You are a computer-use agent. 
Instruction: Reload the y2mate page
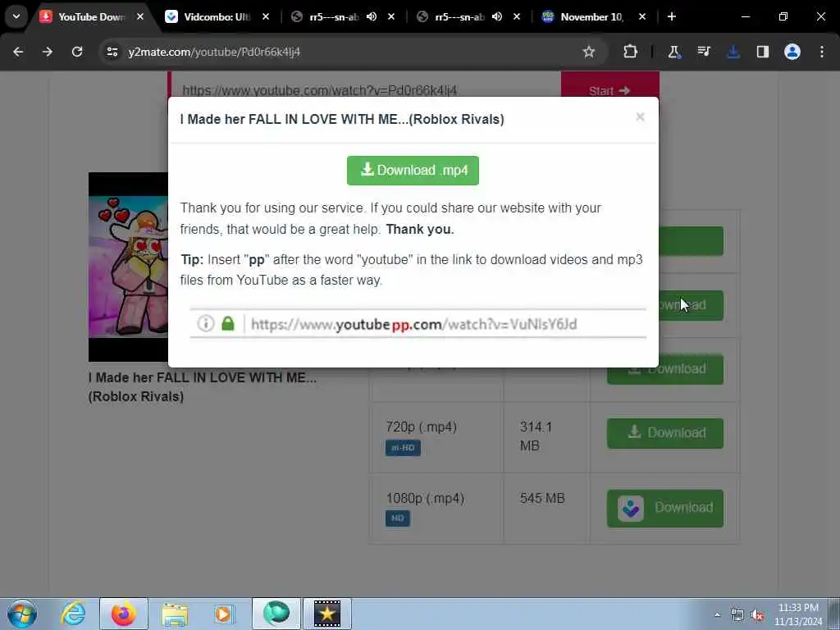77,52
